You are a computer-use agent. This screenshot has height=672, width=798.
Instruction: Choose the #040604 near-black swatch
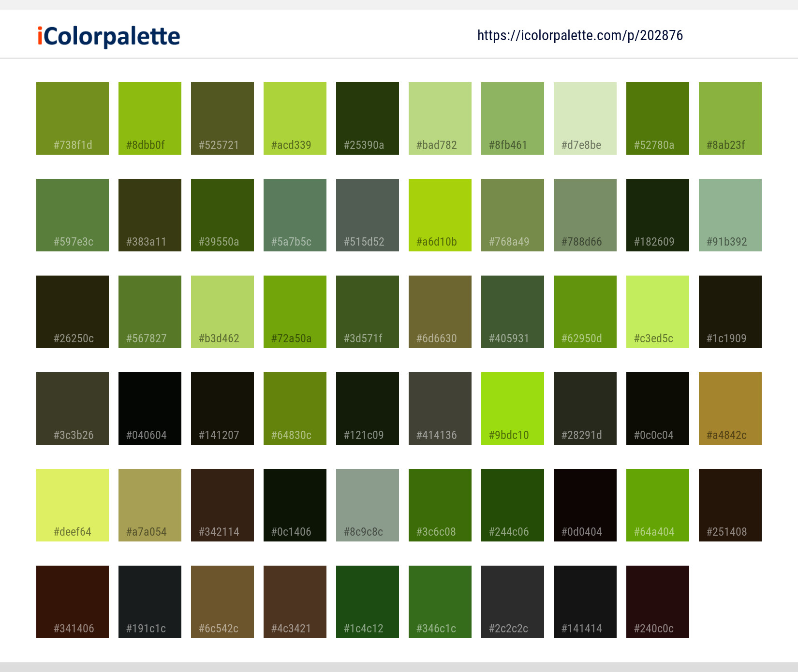click(x=150, y=409)
